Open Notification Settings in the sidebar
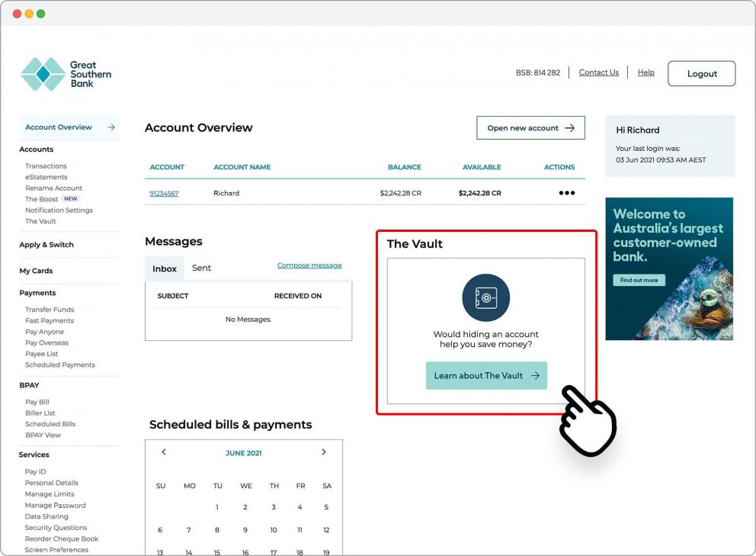This screenshot has width=756, height=556. point(59,211)
